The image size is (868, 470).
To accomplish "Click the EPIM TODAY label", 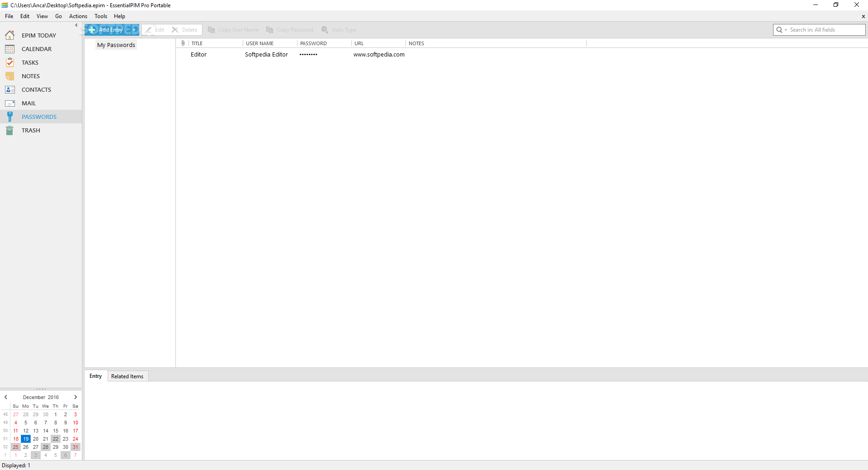I will [39, 35].
